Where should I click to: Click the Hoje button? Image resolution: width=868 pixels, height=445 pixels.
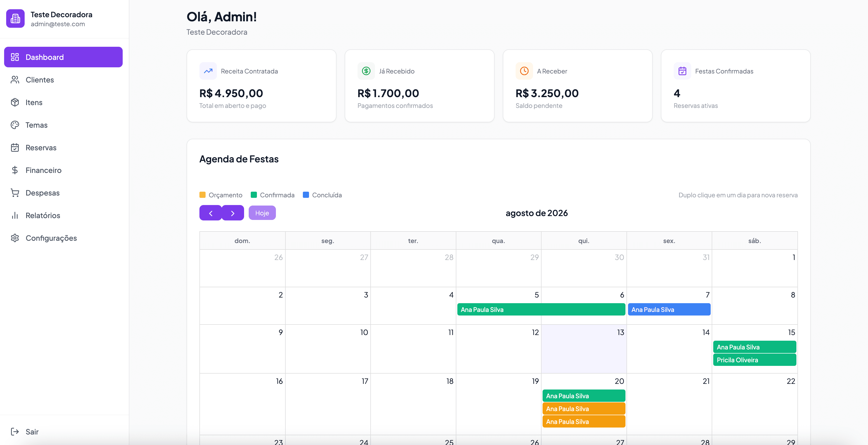[262, 213]
